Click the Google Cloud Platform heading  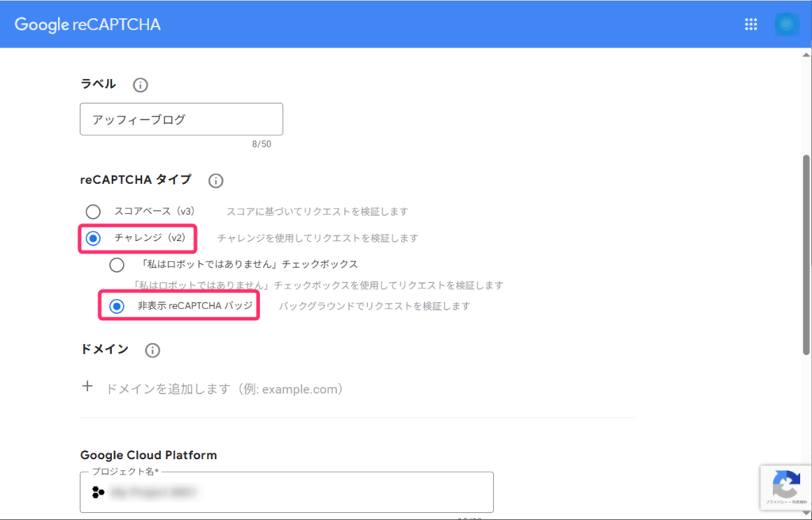(x=148, y=455)
